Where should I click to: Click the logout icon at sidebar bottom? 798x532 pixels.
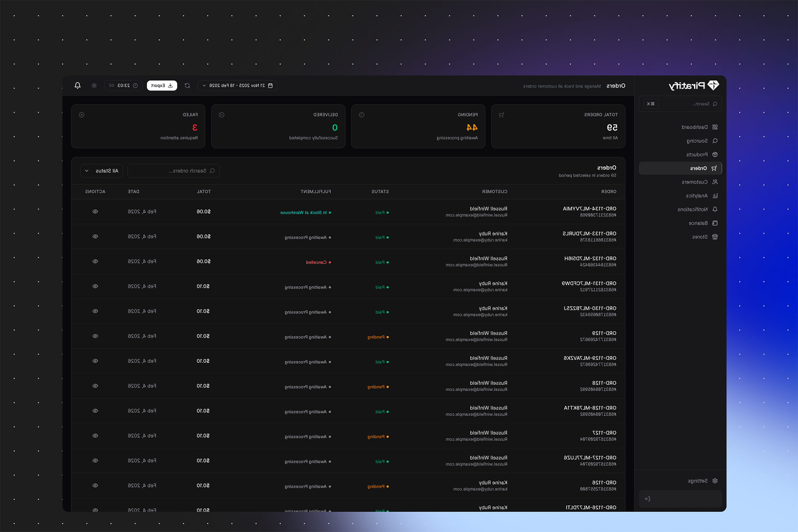(x=648, y=499)
